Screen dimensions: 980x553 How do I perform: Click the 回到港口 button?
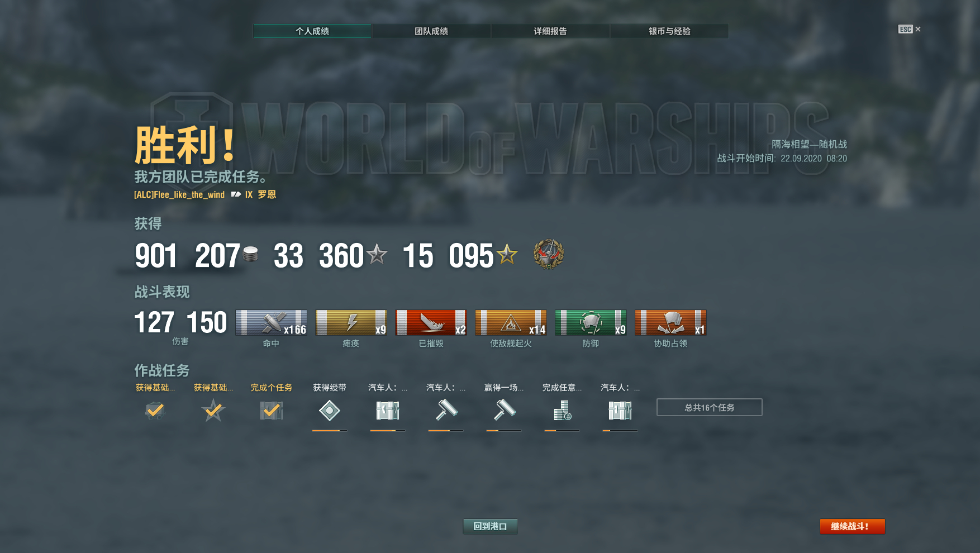490,526
